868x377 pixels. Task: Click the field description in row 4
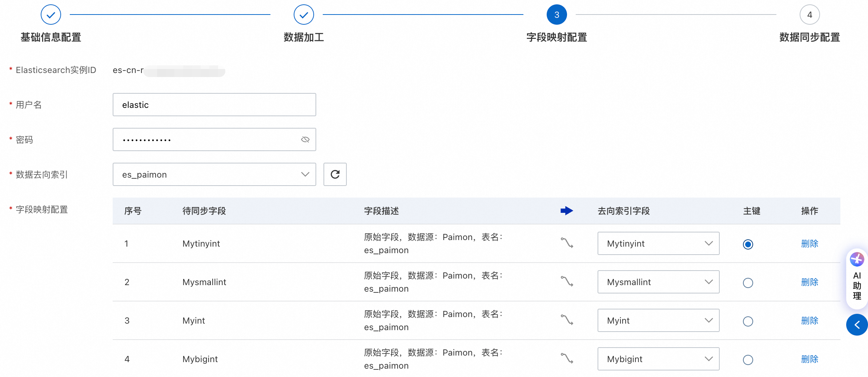click(x=433, y=359)
